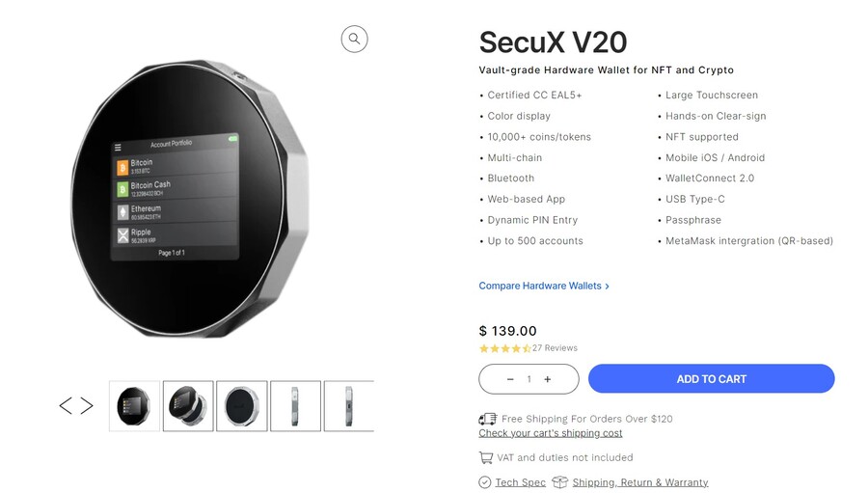Open Check your cart's shipping cost

click(x=550, y=433)
